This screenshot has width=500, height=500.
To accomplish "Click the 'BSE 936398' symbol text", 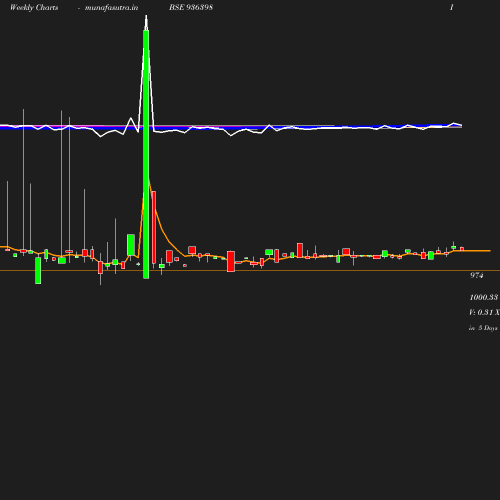I will pos(191,7).
